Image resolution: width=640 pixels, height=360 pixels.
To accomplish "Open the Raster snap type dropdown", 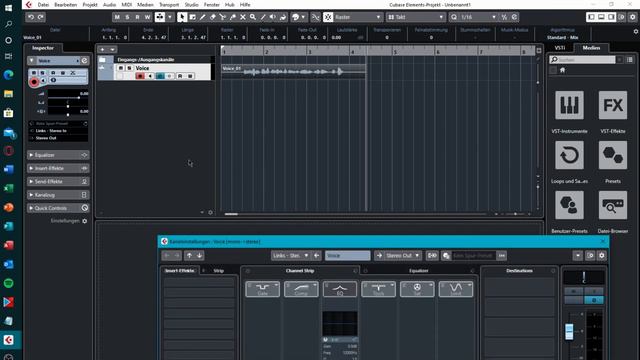I will click(x=358, y=17).
